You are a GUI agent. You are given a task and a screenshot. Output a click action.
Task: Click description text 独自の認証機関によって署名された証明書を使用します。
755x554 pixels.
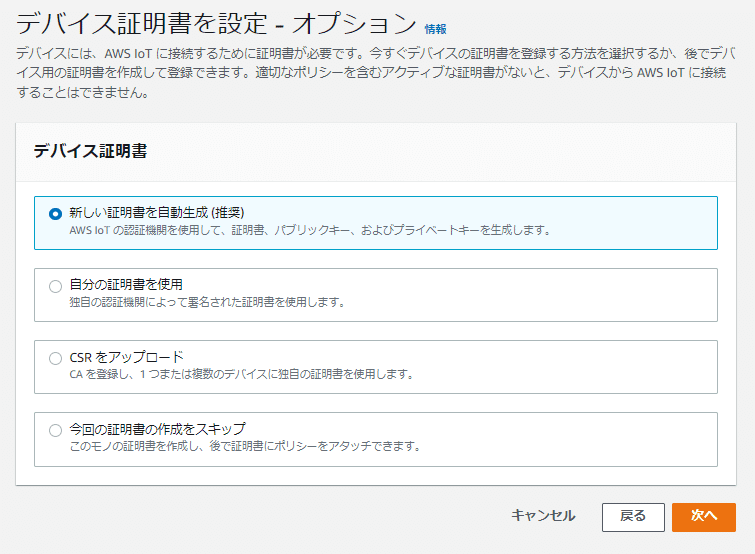[208, 302]
